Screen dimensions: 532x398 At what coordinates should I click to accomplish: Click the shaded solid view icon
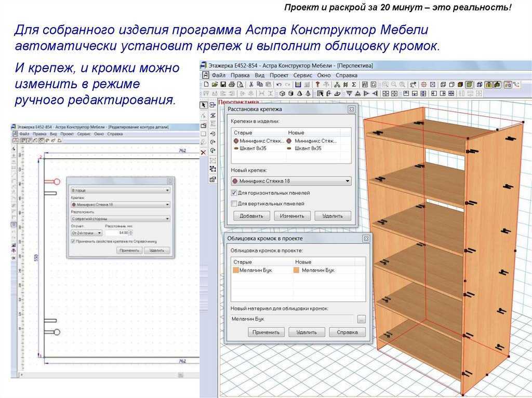(460, 85)
